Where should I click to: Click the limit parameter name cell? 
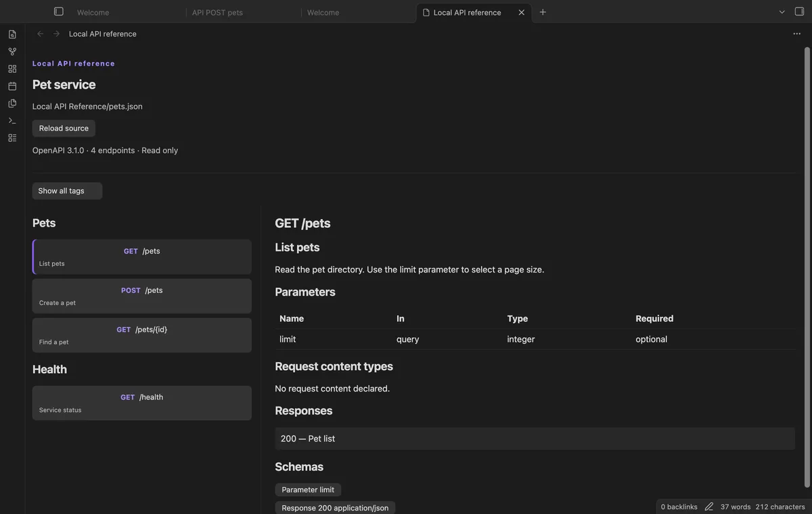click(288, 340)
